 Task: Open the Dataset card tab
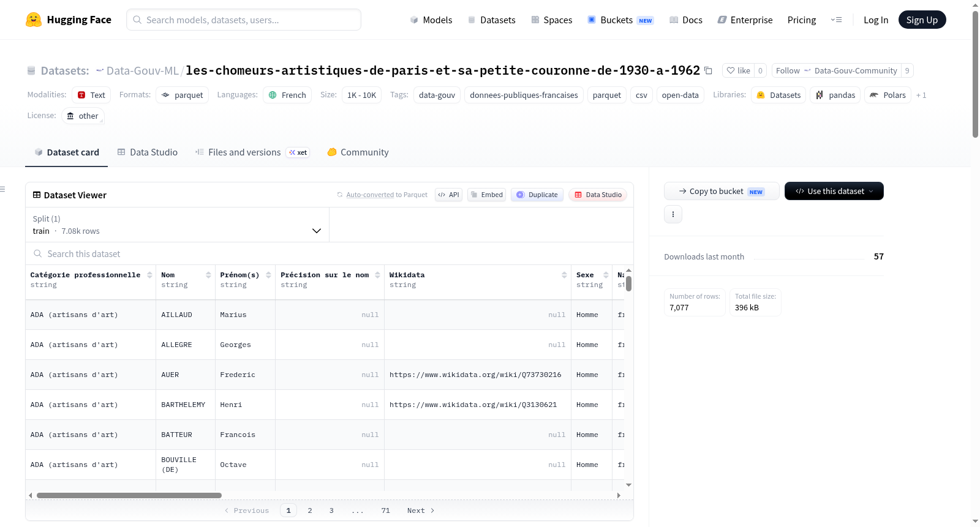(x=66, y=152)
